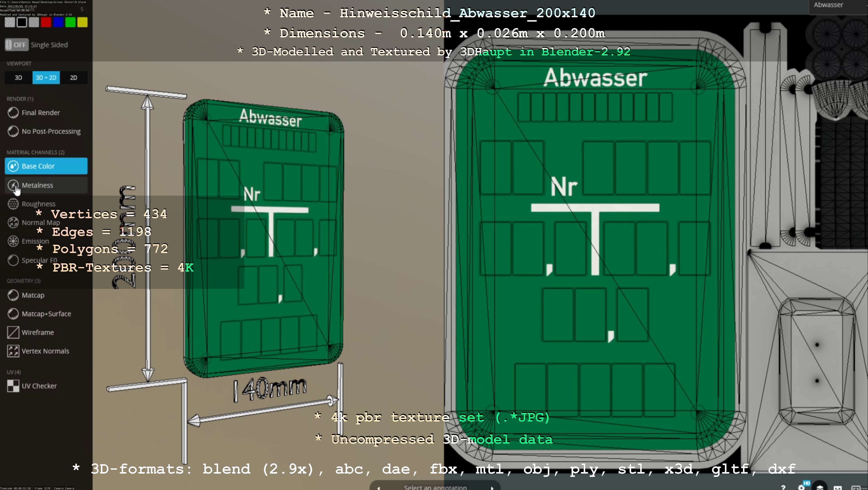This screenshot has height=490, width=868.
Task: Click the Specular F0 channel icon
Action: (x=13, y=260)
